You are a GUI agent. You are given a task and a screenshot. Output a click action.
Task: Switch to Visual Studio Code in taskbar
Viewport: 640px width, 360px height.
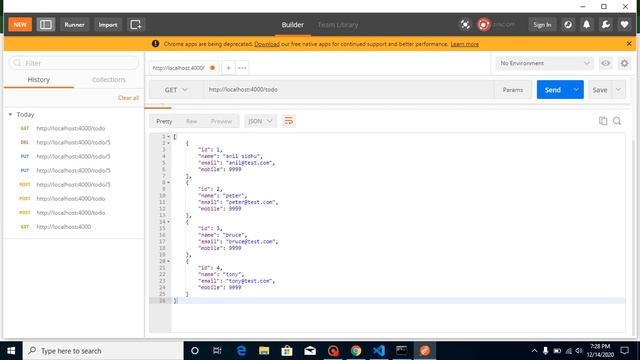click(379, 351)
